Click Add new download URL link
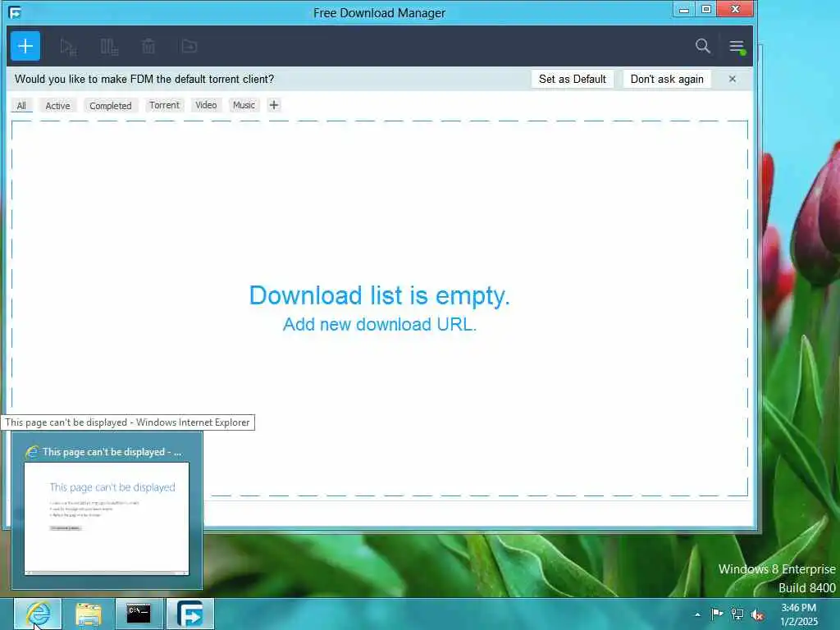Screen dimensions: 840x630 point(379,325)
